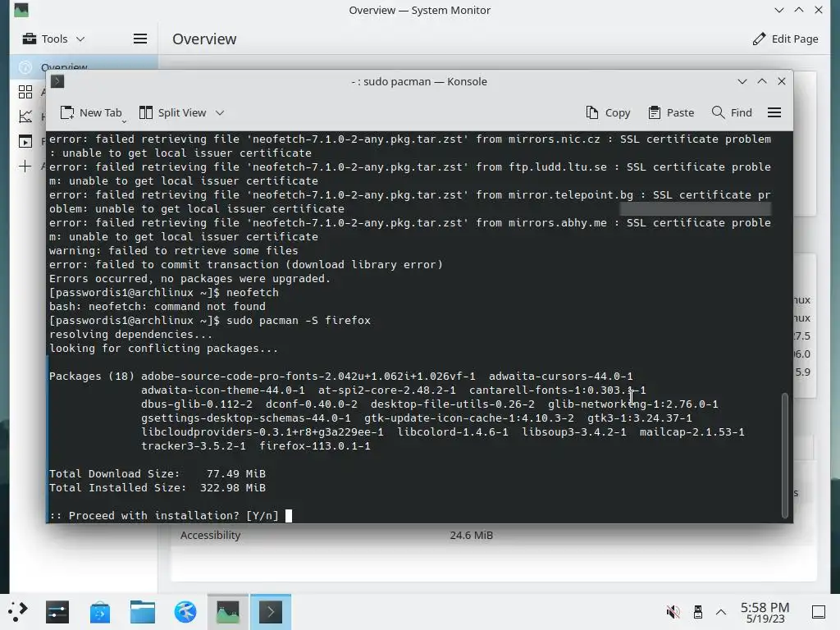840x630 pixels.
Task: Expand the Split View dropdown arrow
Action: tap(220, 113)
